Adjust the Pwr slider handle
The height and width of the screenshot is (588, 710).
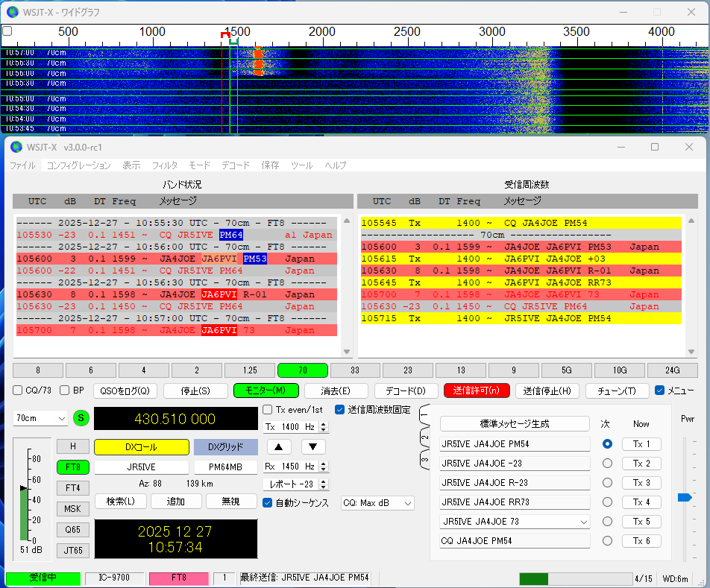click(x=685, y=497)
